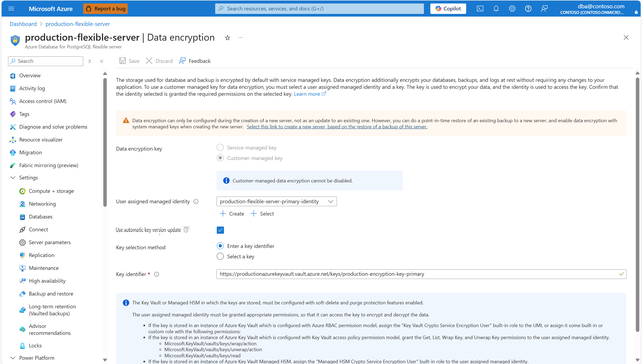Image resolution: width=642 pixels, height=364 pixels.
Task: Select Enter a key identifier radio
Action: 220,246
